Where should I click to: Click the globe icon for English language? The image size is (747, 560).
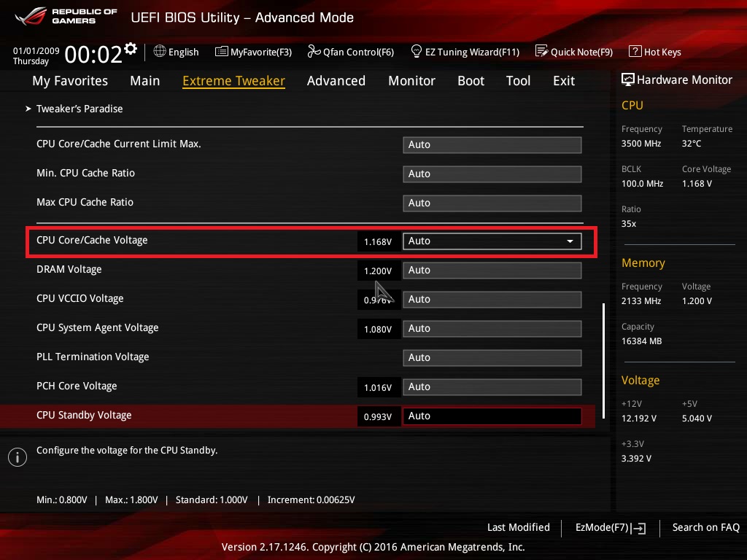tap(160, 51)
